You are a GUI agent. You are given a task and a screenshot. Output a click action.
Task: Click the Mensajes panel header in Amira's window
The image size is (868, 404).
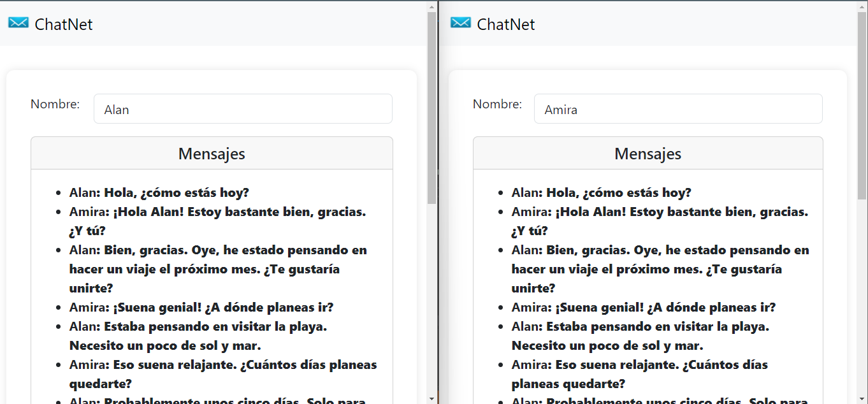coord(647,153)
